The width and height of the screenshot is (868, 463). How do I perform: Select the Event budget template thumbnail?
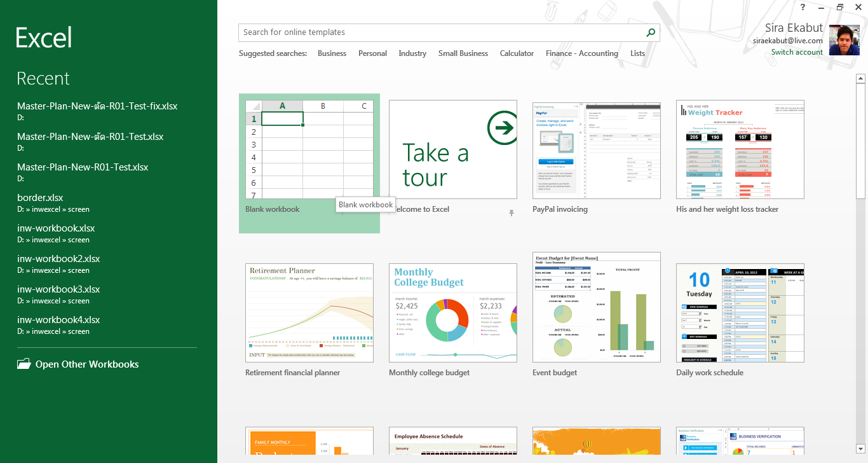pos(597,307)
